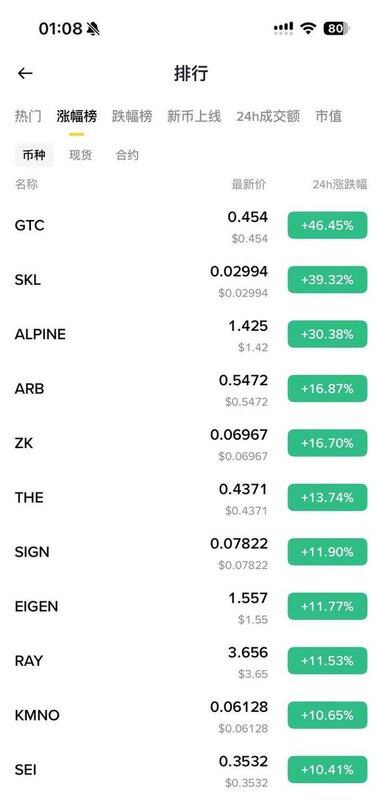This screenshot has height=800, width=382.
Task: Open the 24h成交额 tab
Action: (x=268, y=116)
